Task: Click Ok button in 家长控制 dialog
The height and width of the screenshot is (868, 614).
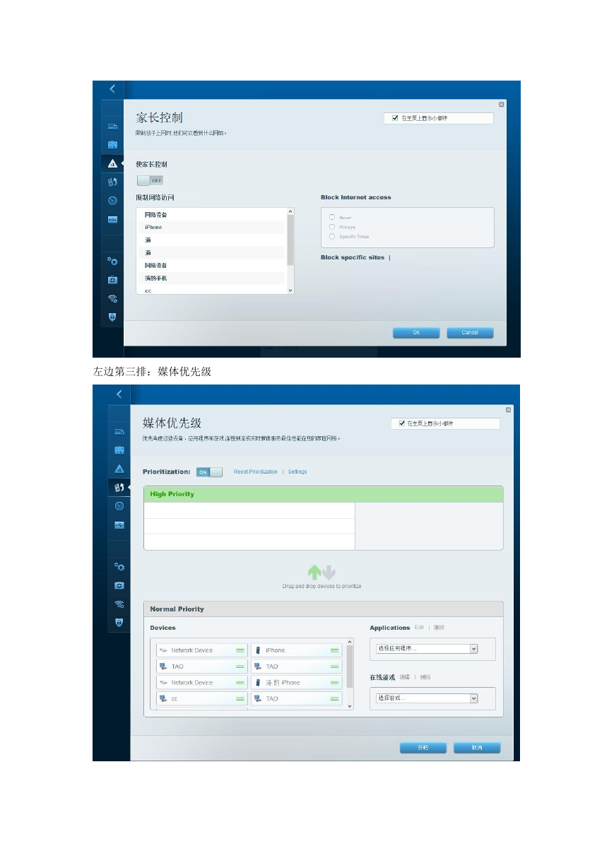Action: 416,332
